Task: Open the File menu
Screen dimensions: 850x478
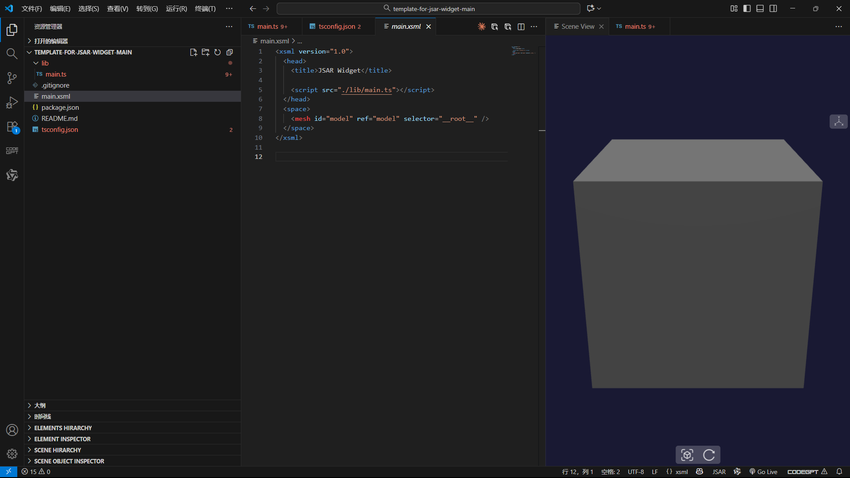Action: (x=31, y=9)
